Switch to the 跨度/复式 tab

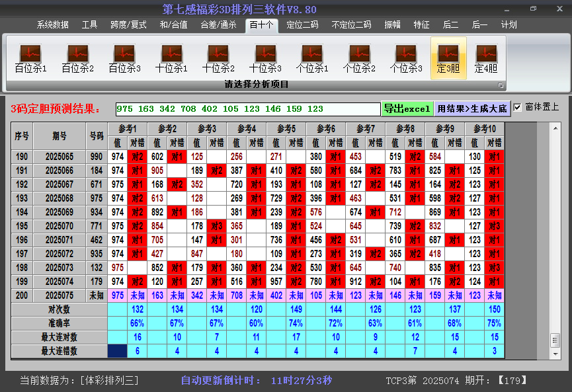[128, 25]
